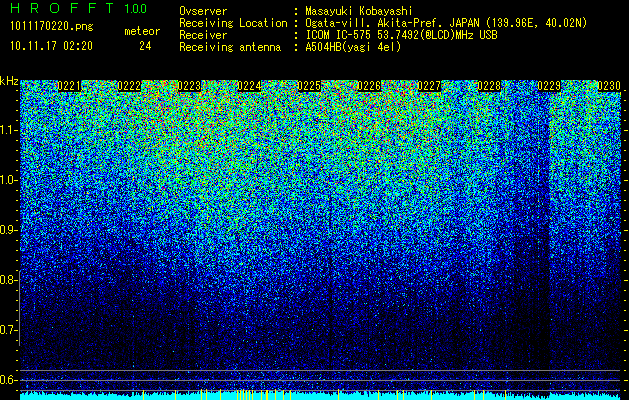Viewport: 629px width, 400px height.
Task: Click the 0223 time marker
Action: (x=189, y=86)
